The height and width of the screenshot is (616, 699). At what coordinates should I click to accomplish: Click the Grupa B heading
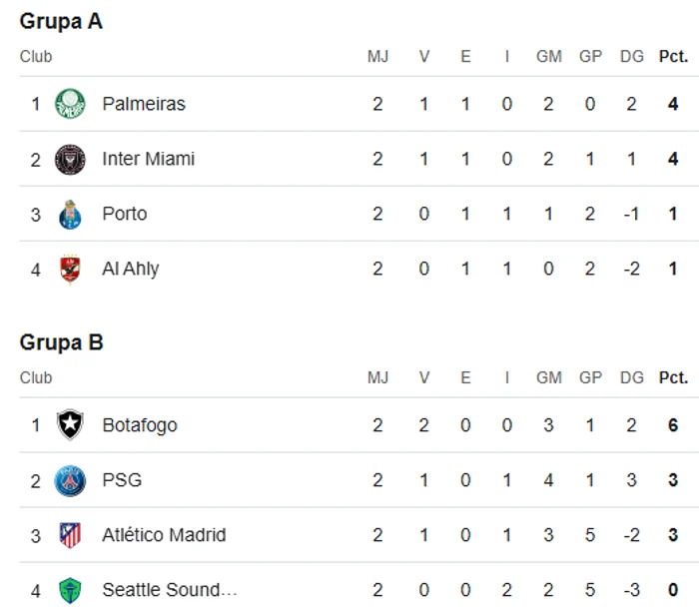tap(62, 342)
